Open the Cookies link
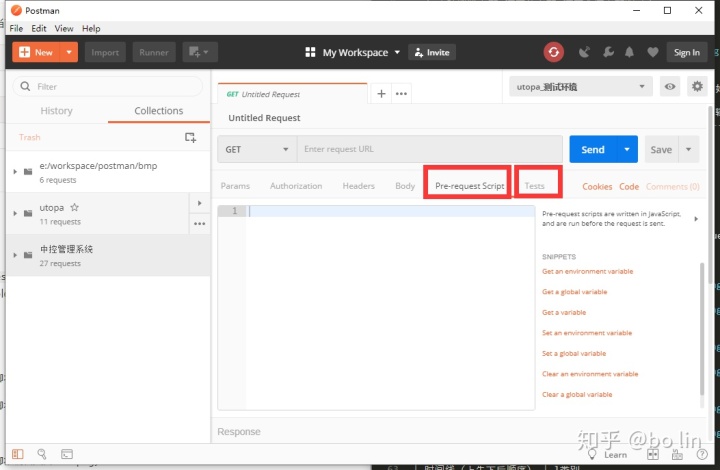This screenshot has width=720, height=470. click(x=597, y=186)
